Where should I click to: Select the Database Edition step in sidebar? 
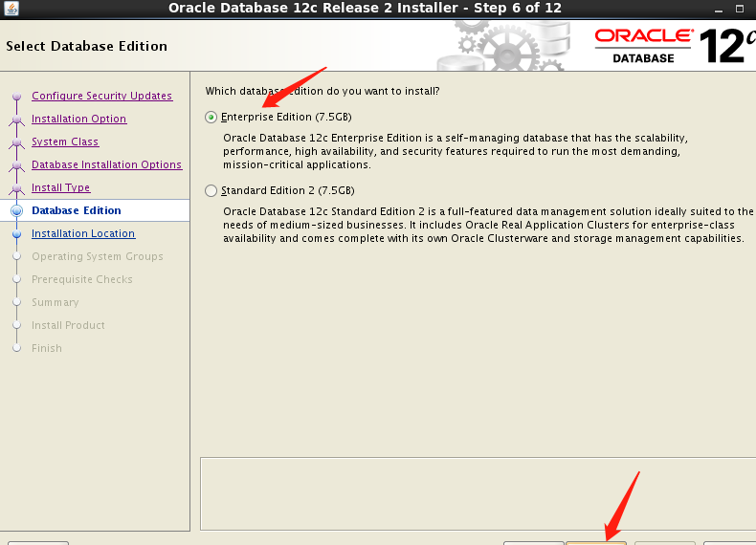[x=77, y=210]
